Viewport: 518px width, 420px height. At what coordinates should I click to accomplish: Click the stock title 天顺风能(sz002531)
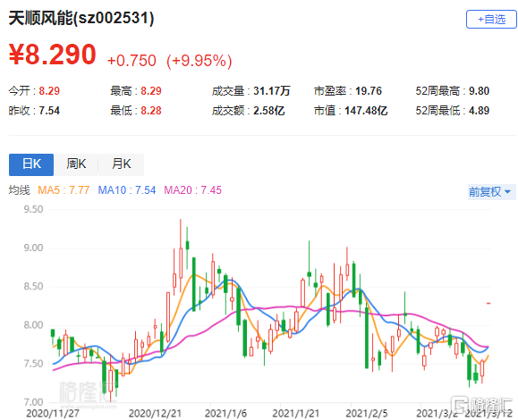click(81, 18)
